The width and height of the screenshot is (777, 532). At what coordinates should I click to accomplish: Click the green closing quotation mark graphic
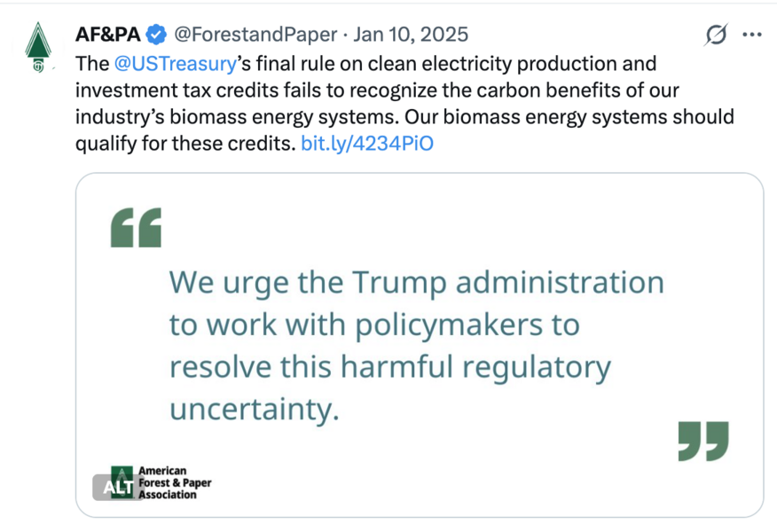(x=702, y=441)
